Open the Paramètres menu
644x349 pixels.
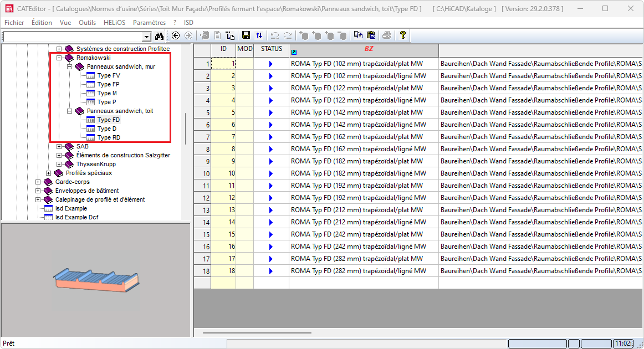point(149,23)
